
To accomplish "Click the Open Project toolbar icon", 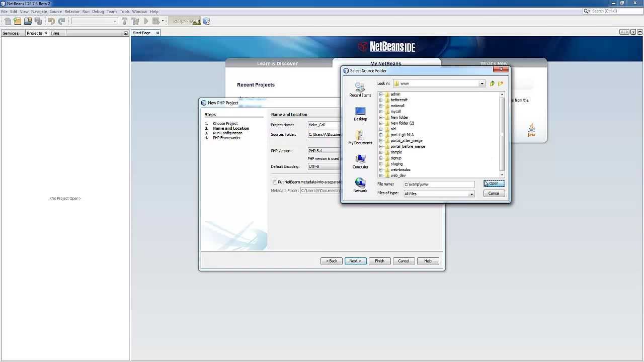I will coord(28,21).
